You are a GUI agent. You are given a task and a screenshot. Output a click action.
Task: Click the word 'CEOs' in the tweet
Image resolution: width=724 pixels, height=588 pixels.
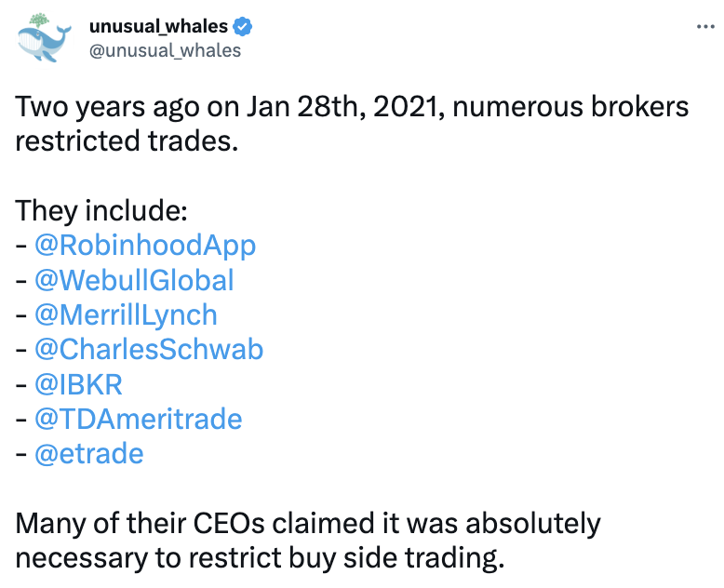pos(229,524)
